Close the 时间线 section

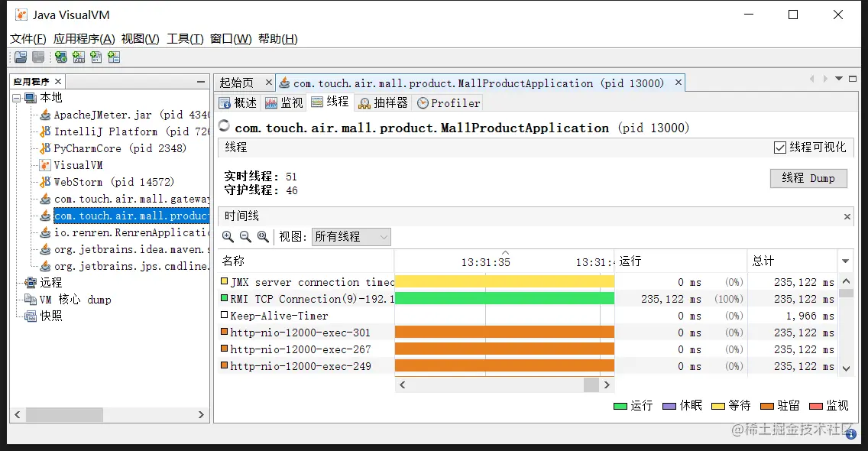(x=847, y=216)
